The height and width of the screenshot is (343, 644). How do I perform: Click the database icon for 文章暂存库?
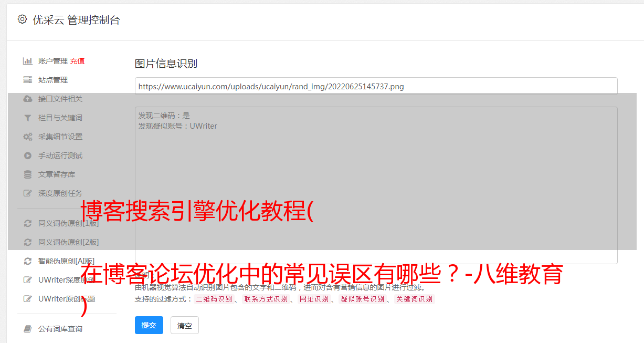[x=28, y=174]
